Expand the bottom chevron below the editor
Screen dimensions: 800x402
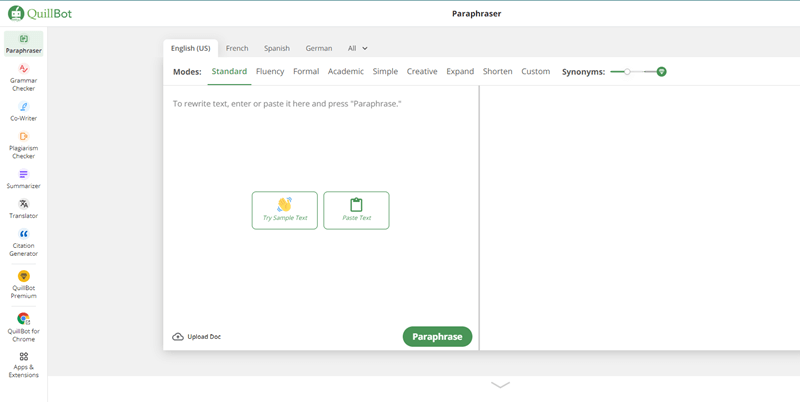pyautogui.click(x=500, y=385)
